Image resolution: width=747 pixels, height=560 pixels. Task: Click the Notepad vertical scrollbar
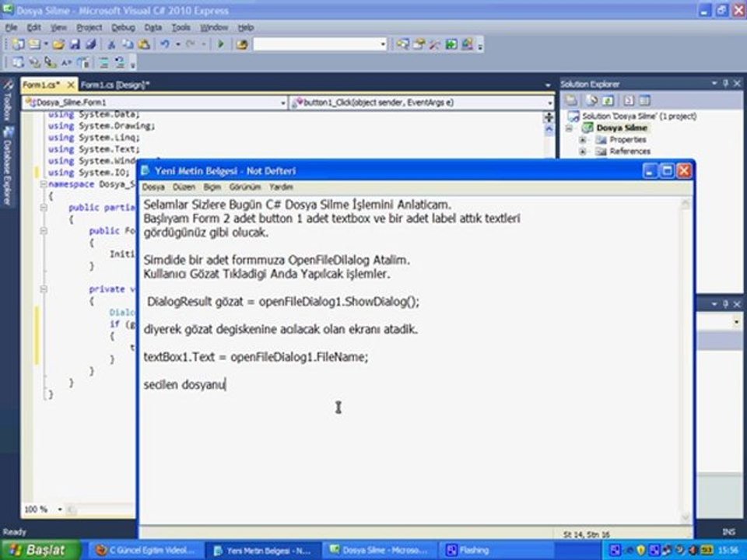pos(686,360)
